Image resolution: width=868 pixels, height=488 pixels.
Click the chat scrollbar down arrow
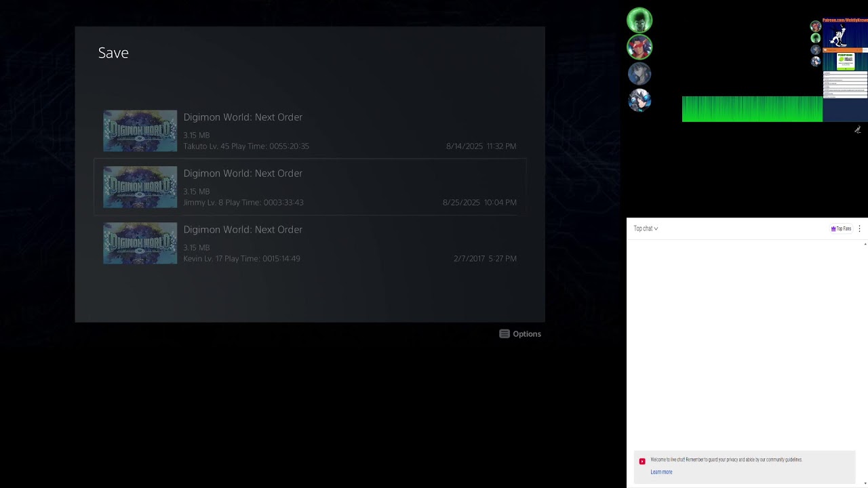[x=865, y=483]
